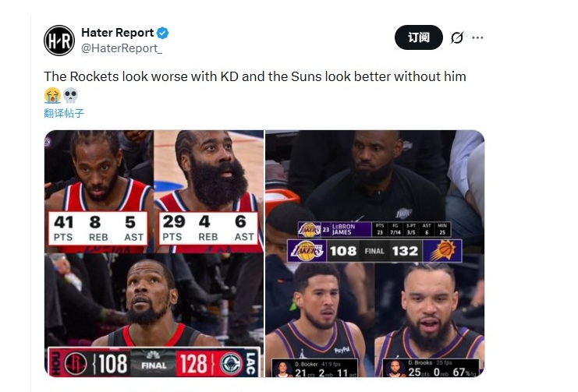Viewport: 578px width, 392px height.
Task: Click the D. Booker stats caption
Action: click(314, 368)
